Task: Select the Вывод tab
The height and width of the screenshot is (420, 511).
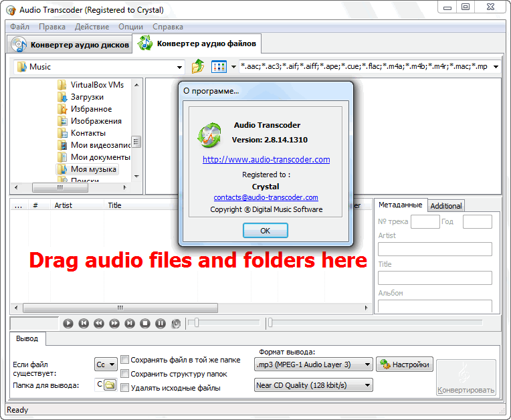Action: point(27,338)
